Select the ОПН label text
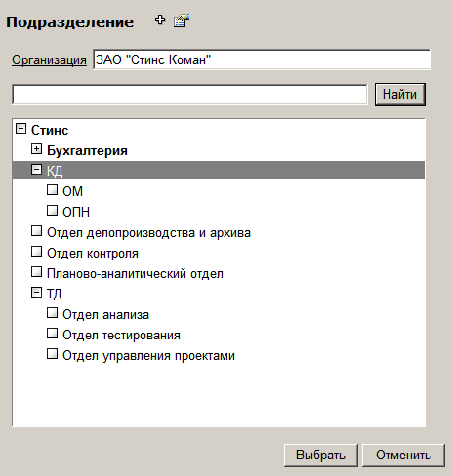451x476 pixels. [76, 212]
